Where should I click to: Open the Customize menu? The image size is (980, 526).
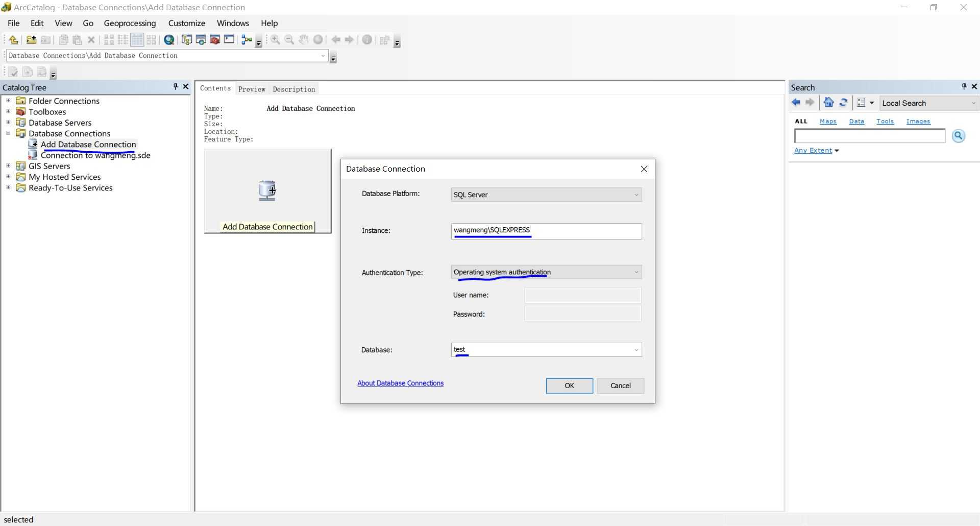click(187, 23)
